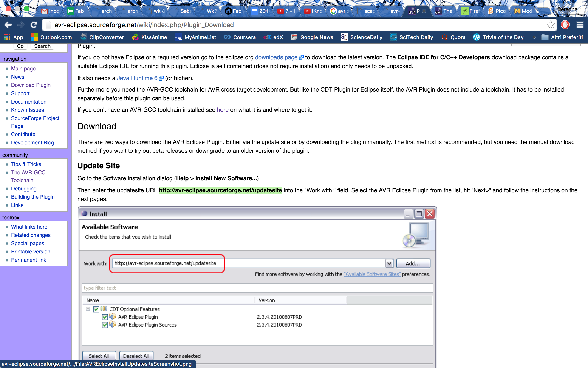
Task: Open the Contribute sidebar link
Action: 23,134
